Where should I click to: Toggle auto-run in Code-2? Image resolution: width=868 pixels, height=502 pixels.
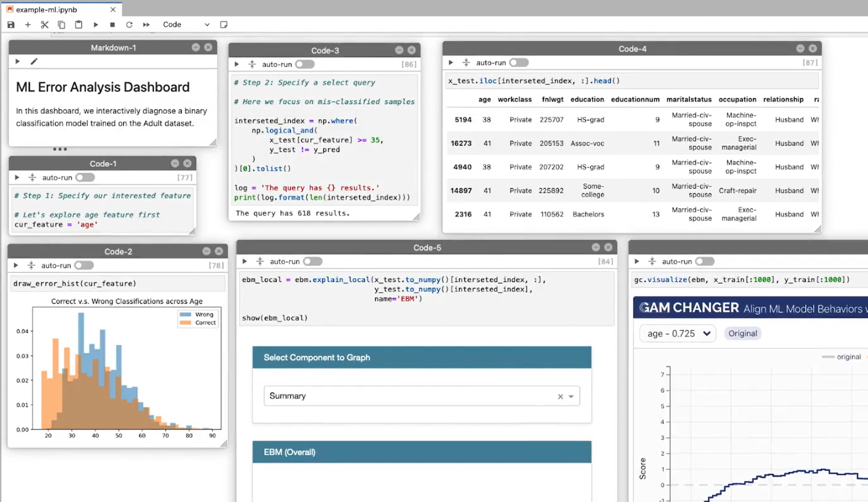tap(84, 265)
